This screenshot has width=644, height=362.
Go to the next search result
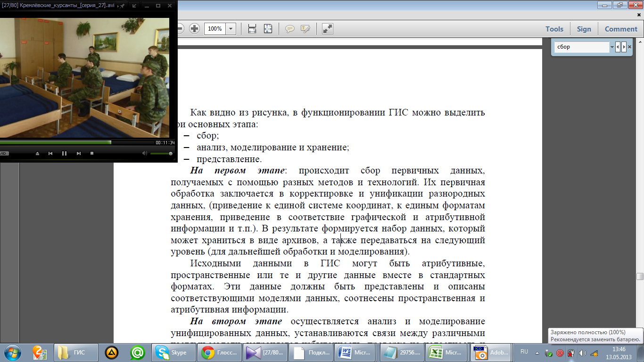click(624, 47)
